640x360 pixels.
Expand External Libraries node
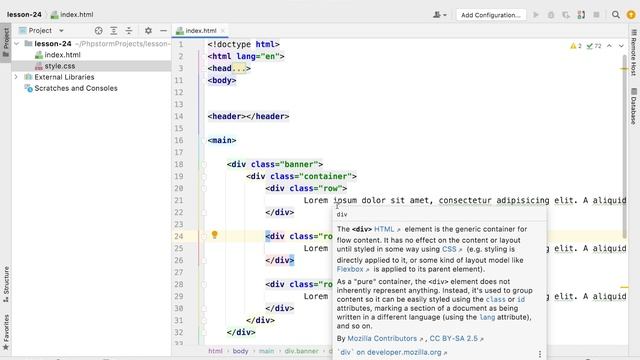(x=16, y=77)
